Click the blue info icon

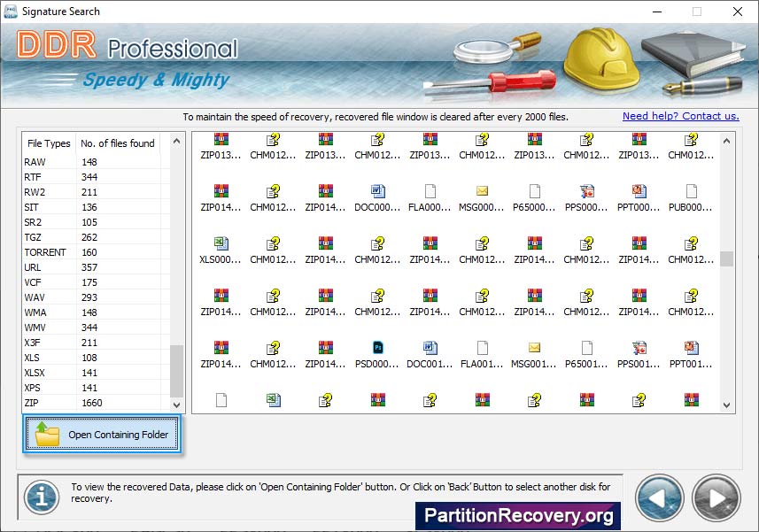point(41,497)
